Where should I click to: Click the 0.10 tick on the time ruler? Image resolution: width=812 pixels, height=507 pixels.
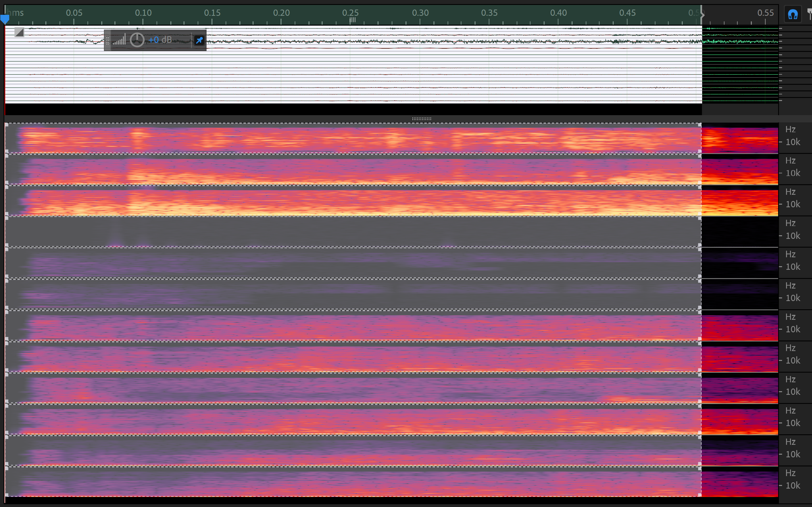tap(143, 13)
